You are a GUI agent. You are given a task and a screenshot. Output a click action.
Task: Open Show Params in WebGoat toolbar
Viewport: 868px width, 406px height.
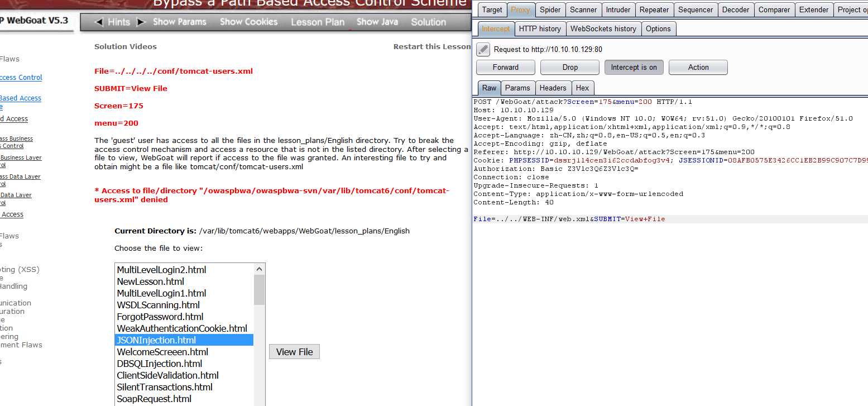click(x=180, y=22)
